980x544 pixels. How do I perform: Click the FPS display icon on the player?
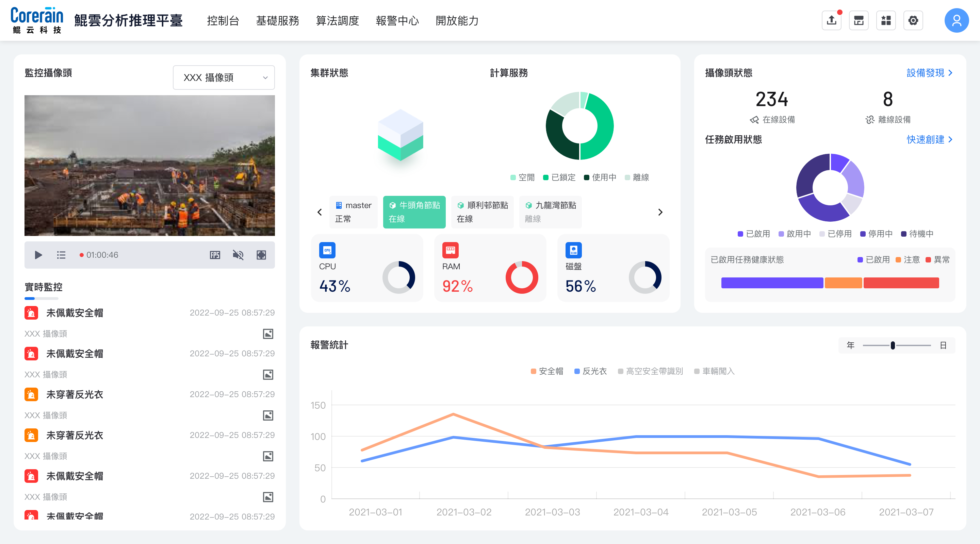pyautogui.click(x=215, y=255)
